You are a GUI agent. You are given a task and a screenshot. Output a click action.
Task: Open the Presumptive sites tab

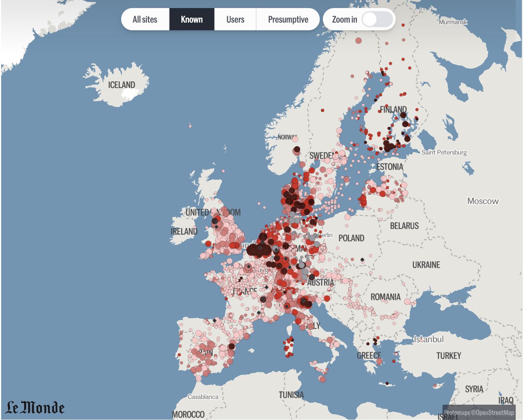pyautogui.click(x=288, y=20)
